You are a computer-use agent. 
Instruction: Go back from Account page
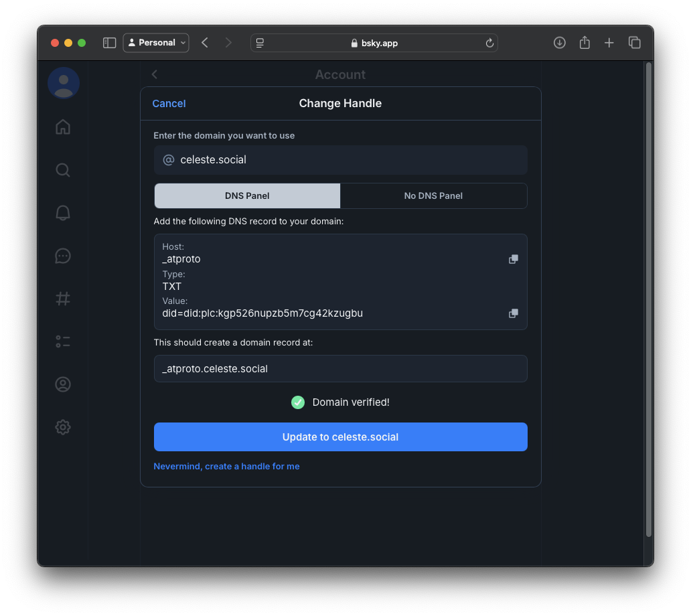pyautogui.click(x=155, y=74)
